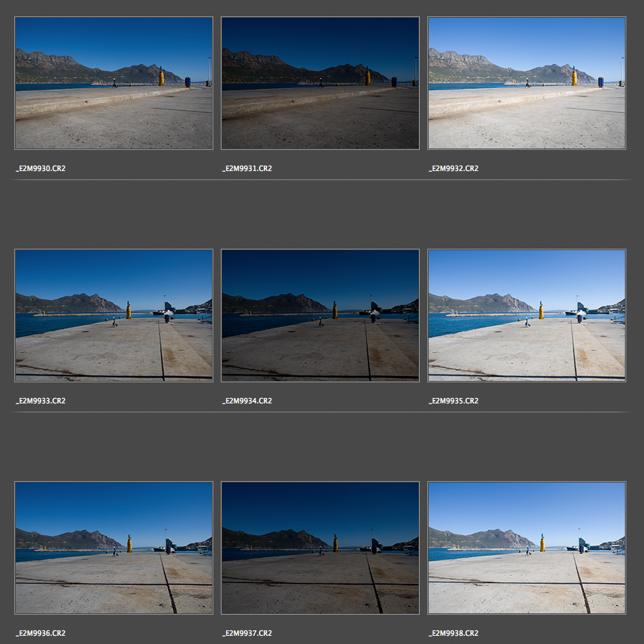
Task: Select the _E2M9934.CR2 filename text
Action: click(247, 401)
